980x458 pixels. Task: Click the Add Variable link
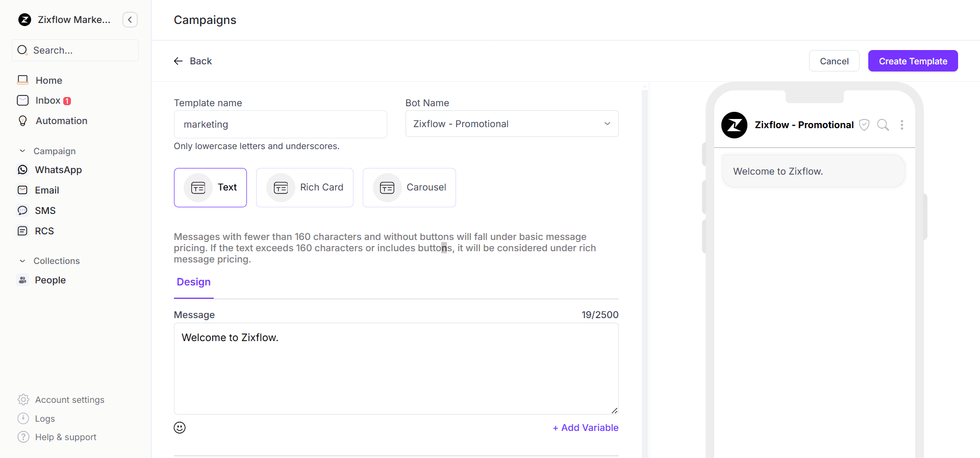(x=585, y=428)
